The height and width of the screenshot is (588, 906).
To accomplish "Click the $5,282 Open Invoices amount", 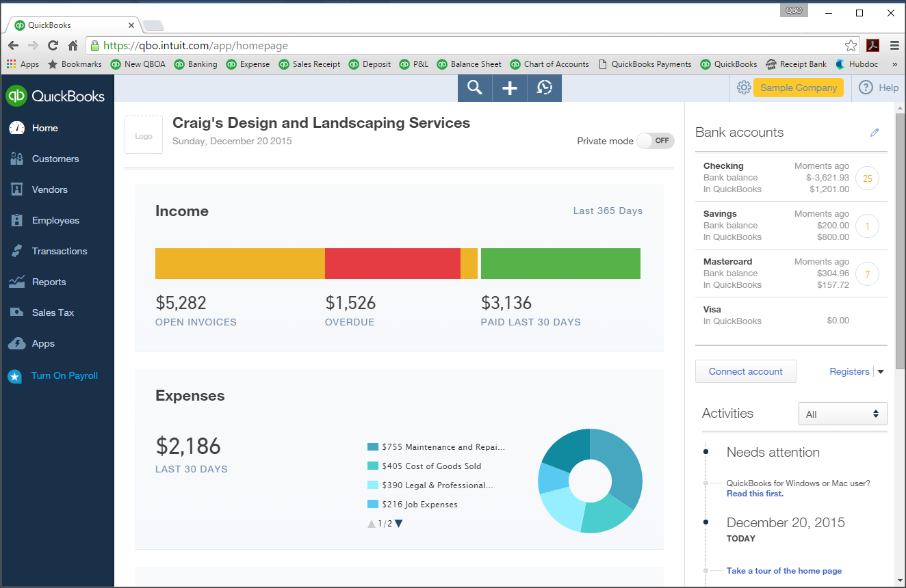I will [x=181, y=303].
